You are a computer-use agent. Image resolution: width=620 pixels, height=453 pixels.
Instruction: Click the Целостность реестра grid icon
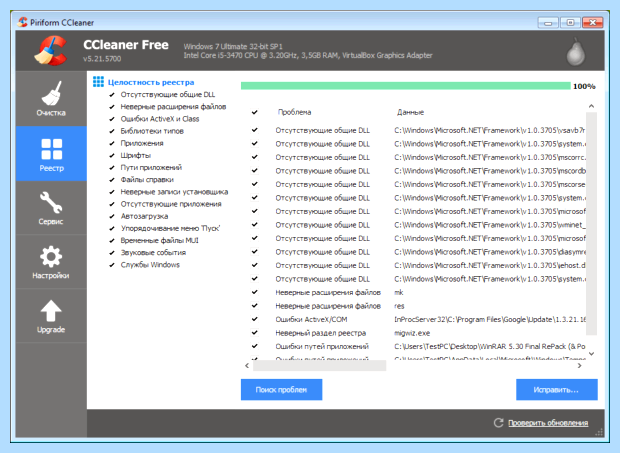click(98, 82)
